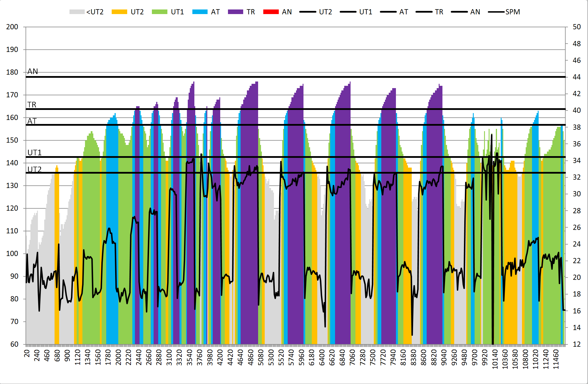Click the red AN legend swatch

271,12
